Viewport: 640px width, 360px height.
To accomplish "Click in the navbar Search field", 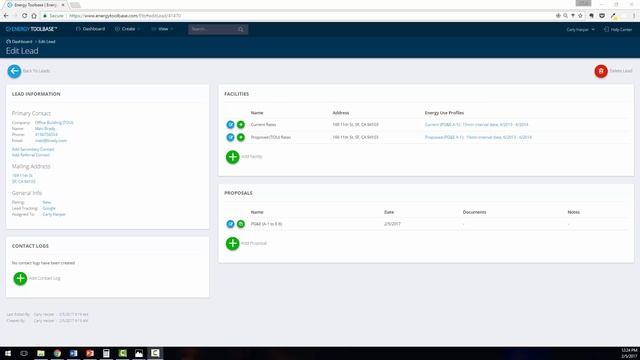I will 213,29.
